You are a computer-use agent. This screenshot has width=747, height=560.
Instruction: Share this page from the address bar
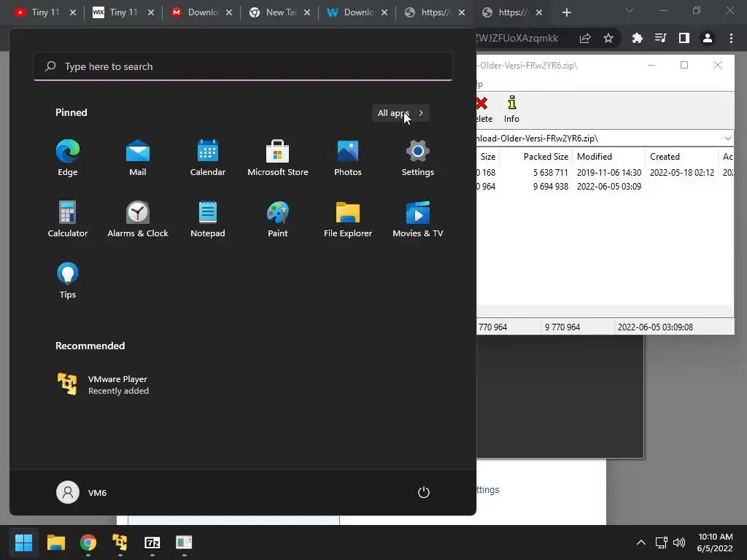(x=585, y=38)
